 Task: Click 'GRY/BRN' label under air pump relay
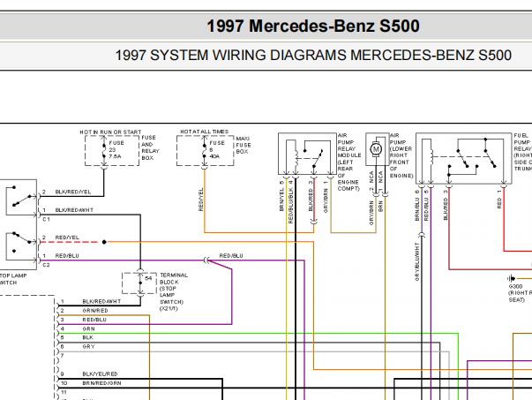click(x=326, y=200)
